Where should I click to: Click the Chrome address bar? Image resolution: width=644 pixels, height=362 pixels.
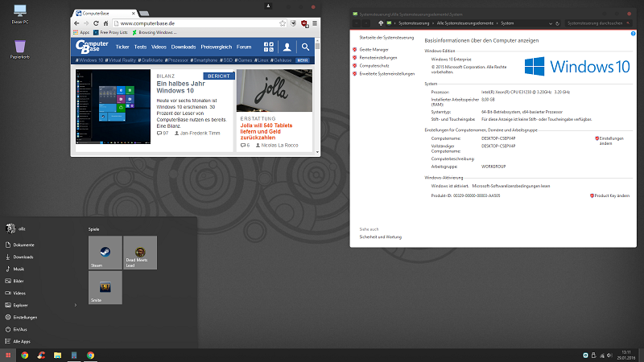click(197, 23)
